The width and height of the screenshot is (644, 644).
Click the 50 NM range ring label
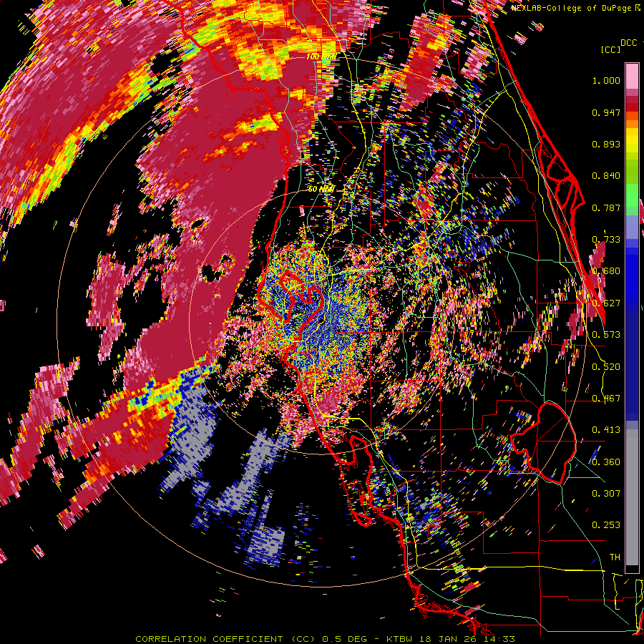321,189
